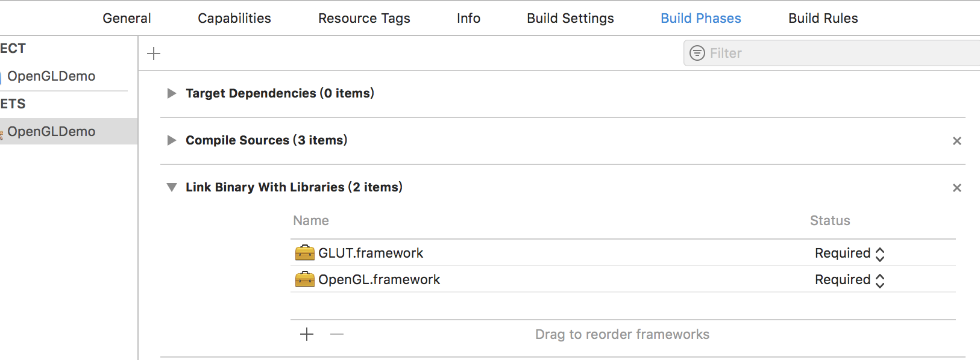This screenshot has width=980, height=360.
Task: Delete the Link Binary With Libraries phase
Action: click(x=956, y=188)
